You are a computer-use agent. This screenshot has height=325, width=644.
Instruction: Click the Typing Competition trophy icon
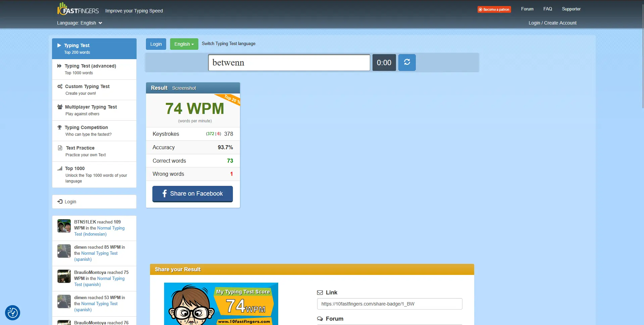click(59, 127)
